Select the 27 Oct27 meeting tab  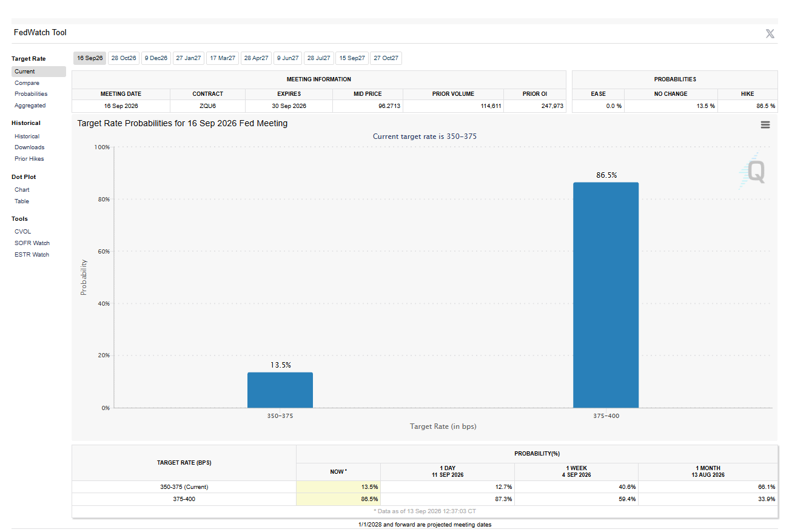click(x=386, y=58)
